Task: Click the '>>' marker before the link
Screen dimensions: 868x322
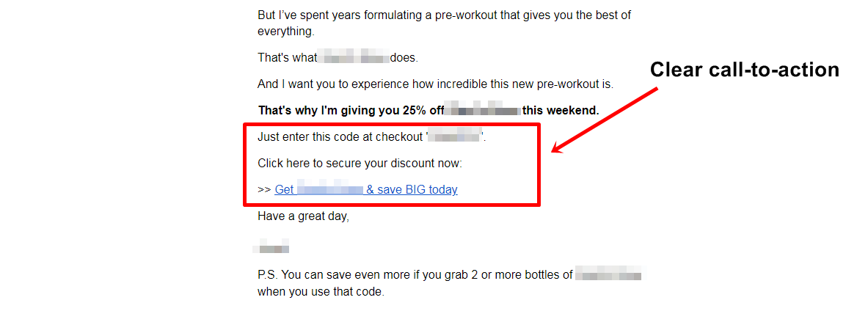Action: (x=264, y=190)
